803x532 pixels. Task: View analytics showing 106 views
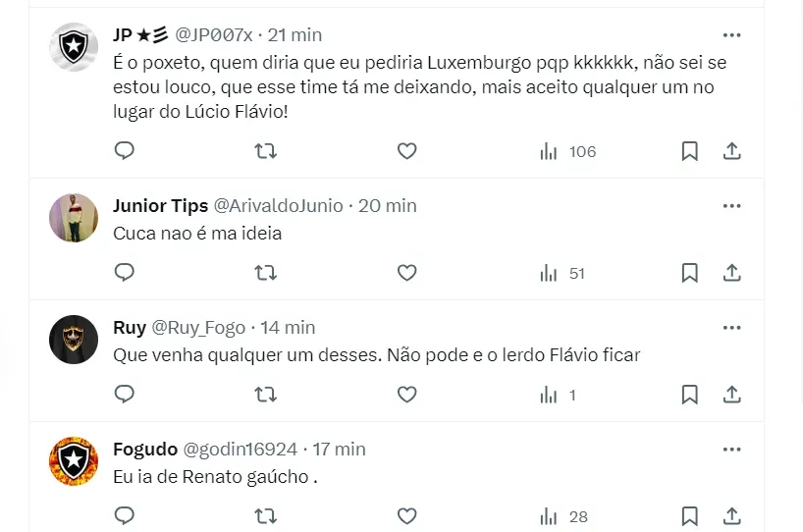(567, 151)
